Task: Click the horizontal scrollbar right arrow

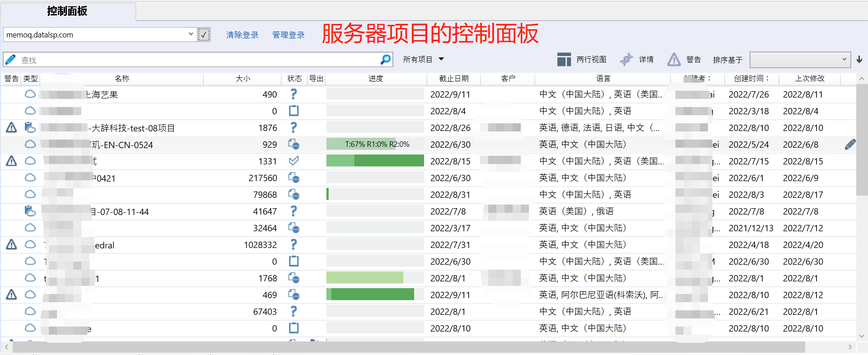Action: click(850, 347)
